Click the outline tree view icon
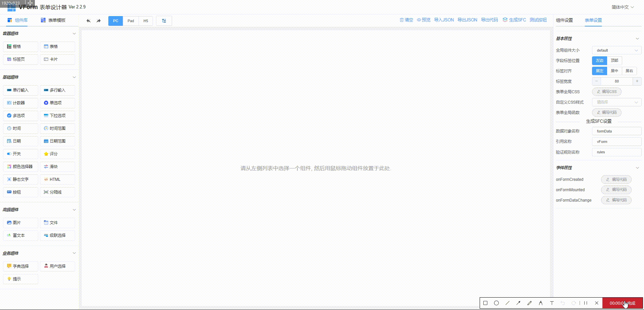644x310 pixels. point(164,20)
